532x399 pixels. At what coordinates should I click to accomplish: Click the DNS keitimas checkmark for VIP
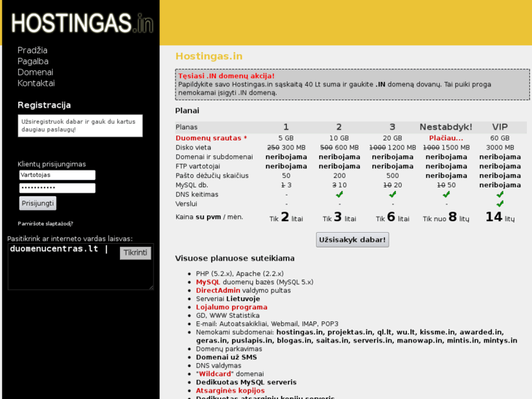(500, 194)
